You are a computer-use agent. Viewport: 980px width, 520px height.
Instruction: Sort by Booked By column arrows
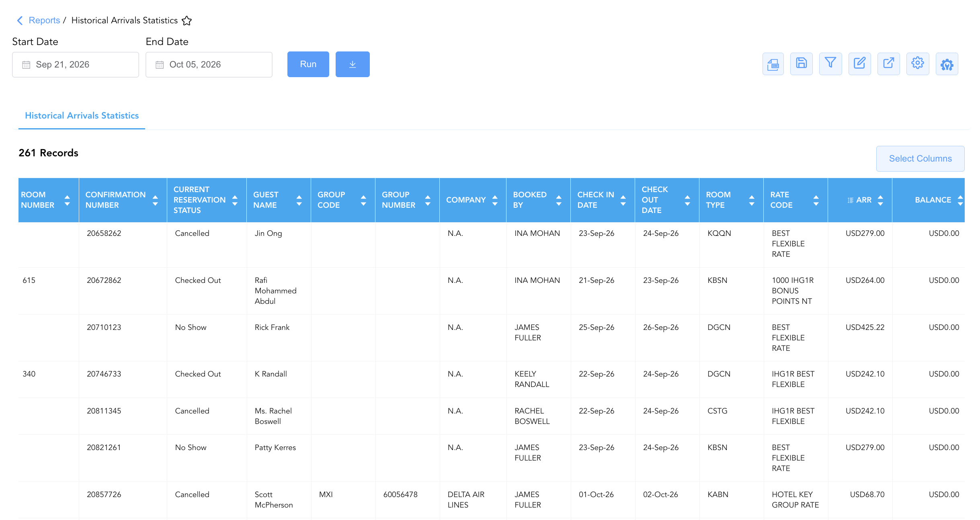[559, 200]
